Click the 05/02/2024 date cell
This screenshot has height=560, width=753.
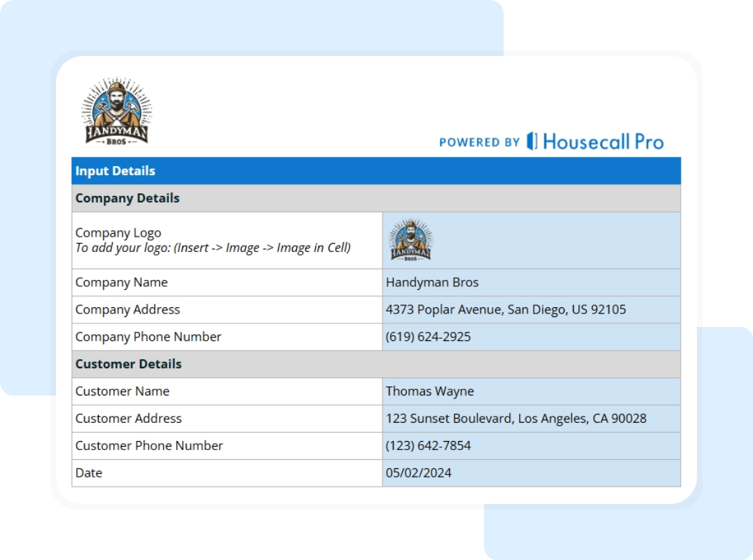(531, 473)
